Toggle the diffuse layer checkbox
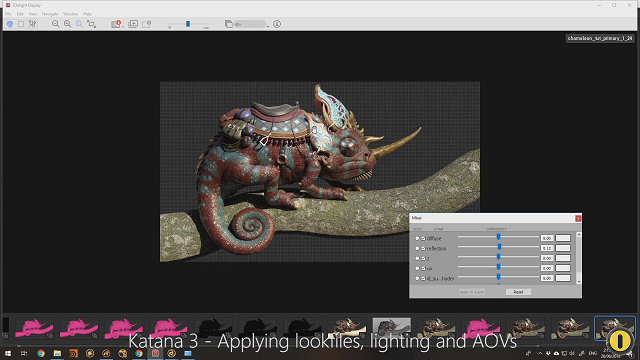 click(x=423, y=238)
